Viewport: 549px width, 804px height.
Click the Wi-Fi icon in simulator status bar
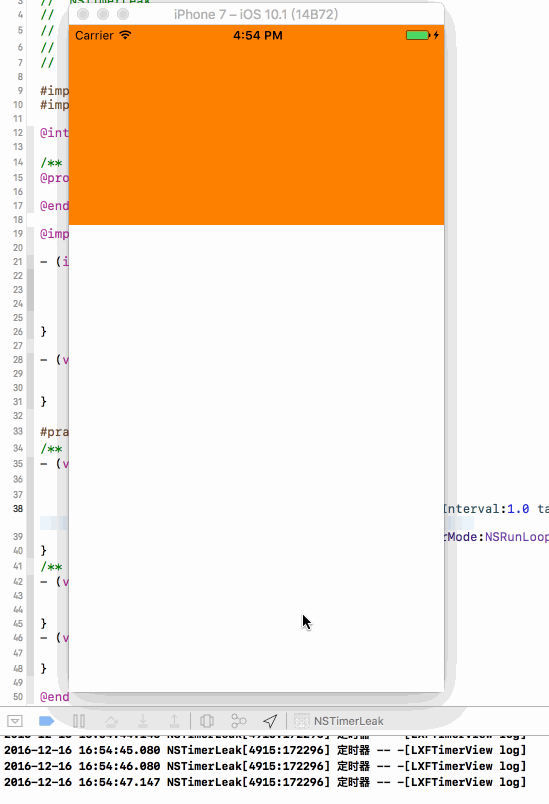tap(125, 35)
